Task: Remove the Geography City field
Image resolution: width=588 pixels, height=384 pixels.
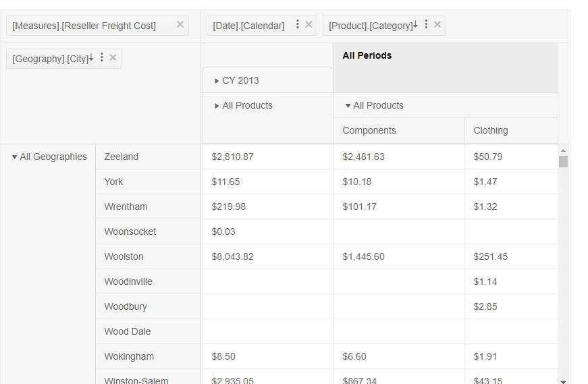Action: [x=113, y=58]
